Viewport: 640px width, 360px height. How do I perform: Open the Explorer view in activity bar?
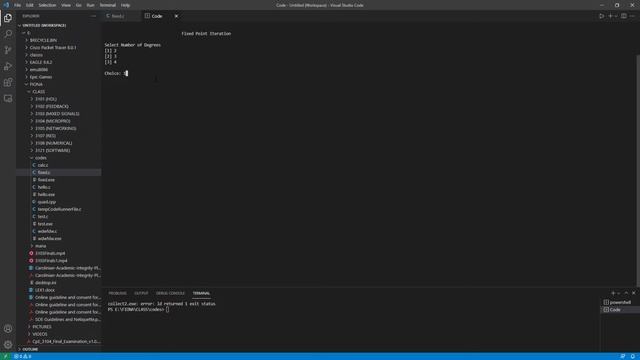(8, 18)
